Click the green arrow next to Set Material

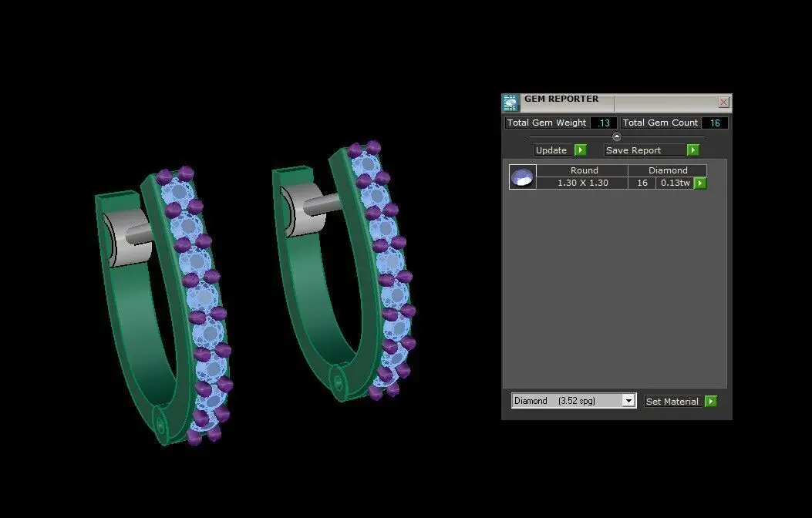click(710, 402)
